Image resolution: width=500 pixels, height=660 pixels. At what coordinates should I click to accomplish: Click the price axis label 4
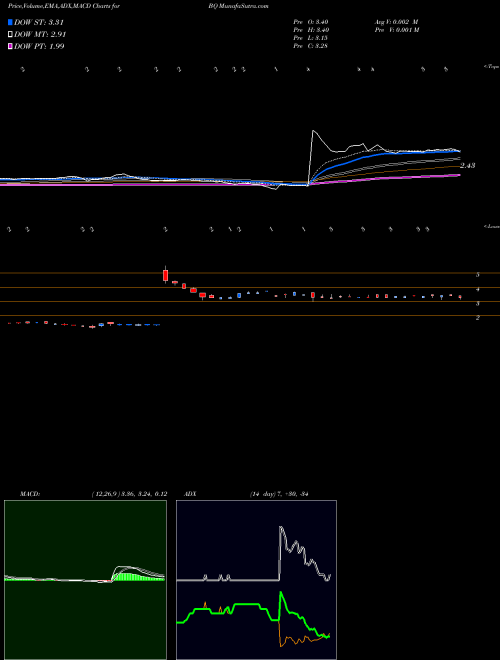[478, 290]
